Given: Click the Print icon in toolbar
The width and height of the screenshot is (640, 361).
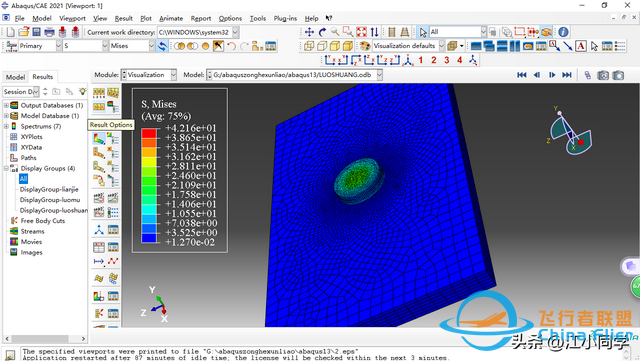Looking at the screenshot, I should pyautogui.click(x=49, y=32).
